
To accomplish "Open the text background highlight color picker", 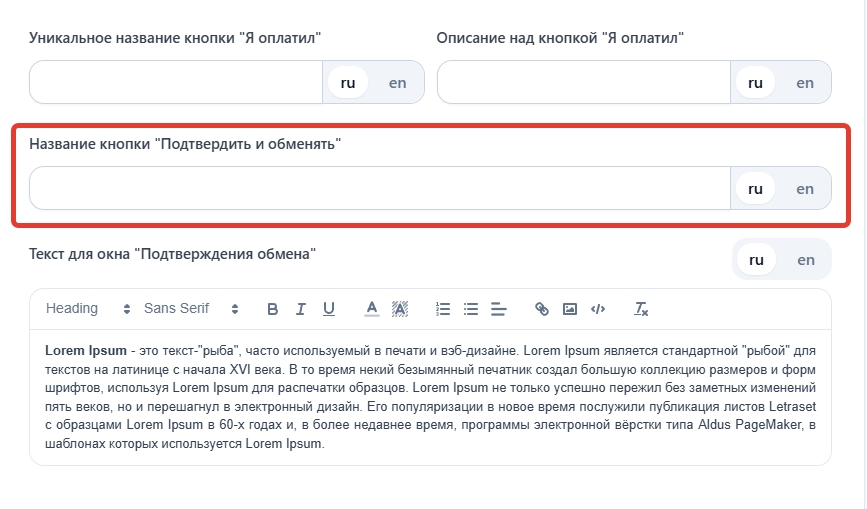I will pyautogui.click(x=400, y=309).
